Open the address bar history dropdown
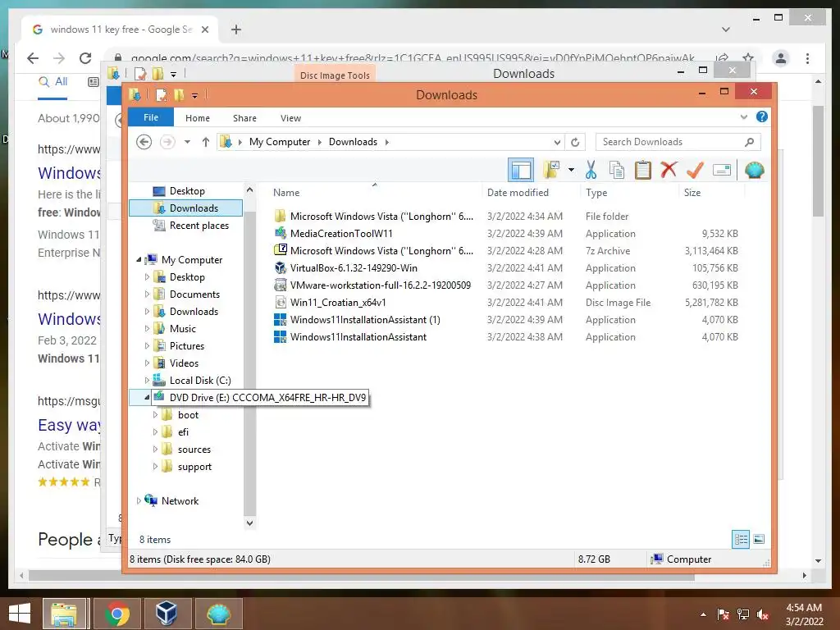This screenshot has height=630, width=840. 557,142
